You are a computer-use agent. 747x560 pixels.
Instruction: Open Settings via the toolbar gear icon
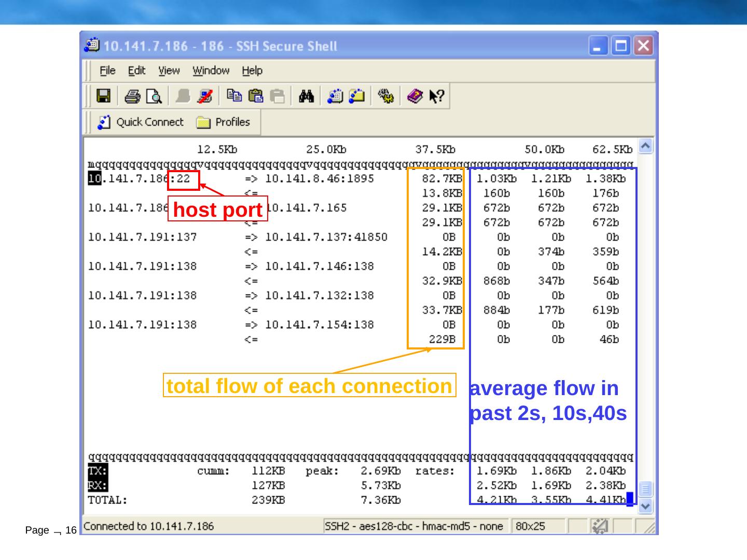coord(385,96)
